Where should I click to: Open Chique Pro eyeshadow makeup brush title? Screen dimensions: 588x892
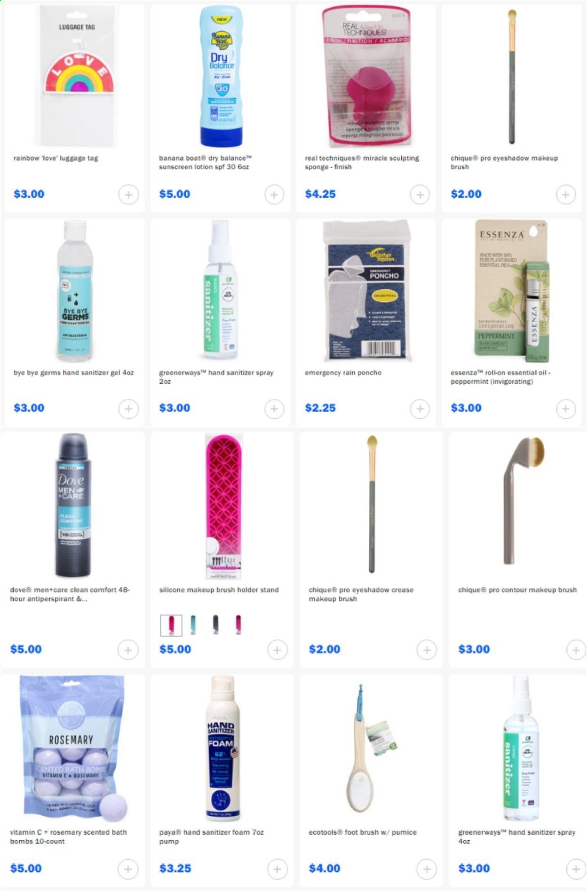coord(504,162)
